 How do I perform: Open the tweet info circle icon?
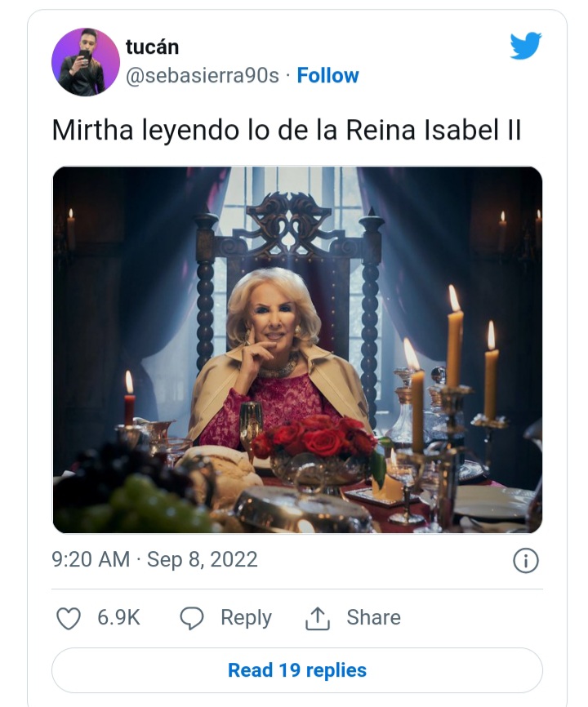point(525,560)
